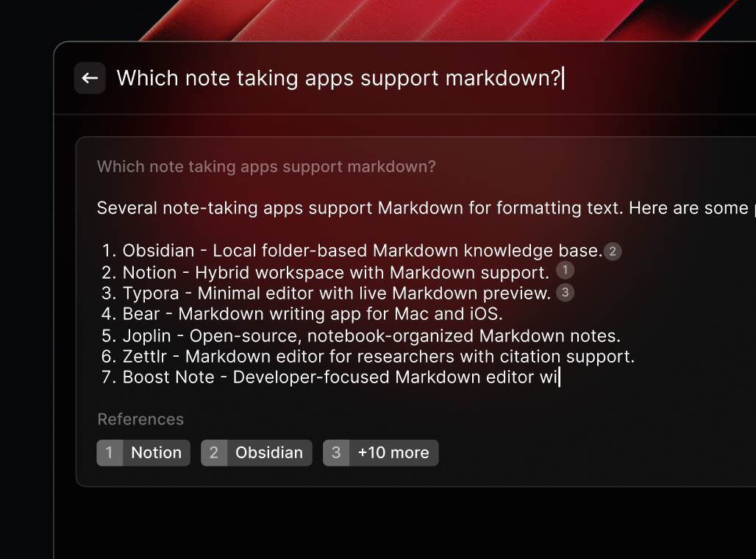Image resolution: width=756 pixels, height=559 pixels.
Task: Click the References section heading
Action: [x=140, y=419]
